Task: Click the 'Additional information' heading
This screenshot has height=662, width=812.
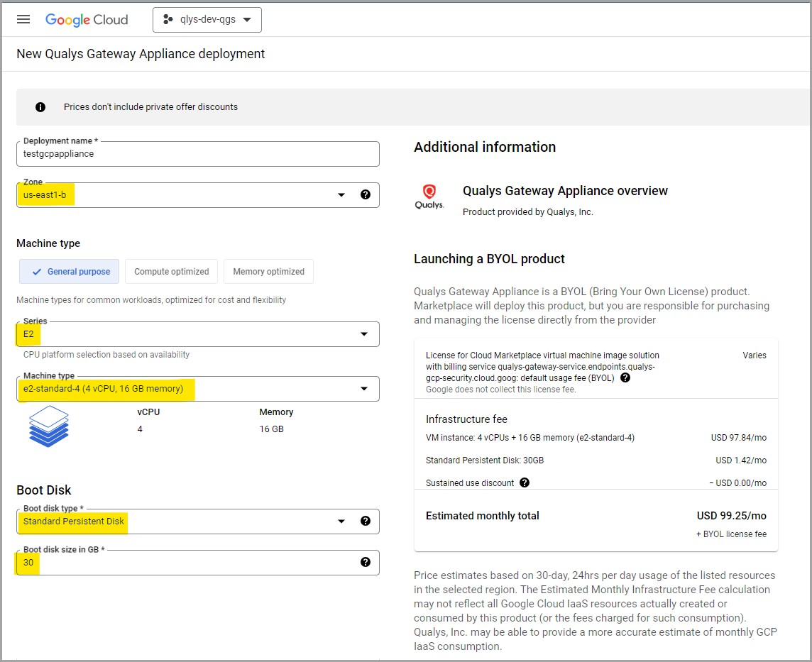Action: [485, 147]
